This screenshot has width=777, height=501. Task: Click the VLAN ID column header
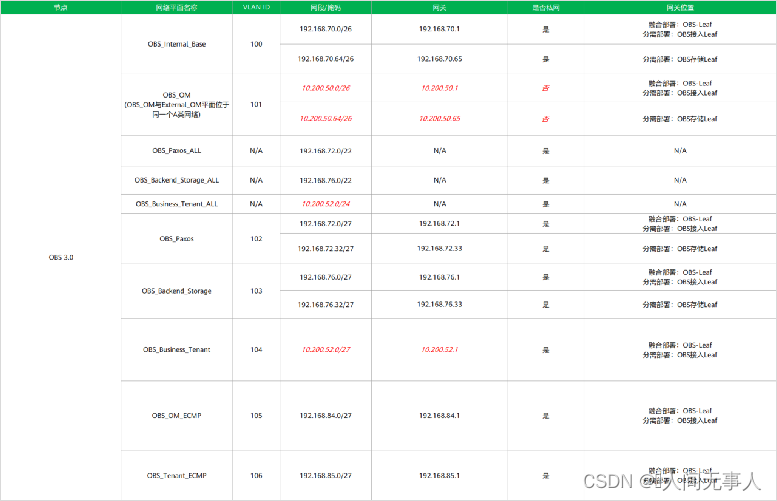click(x=256, y=7)
